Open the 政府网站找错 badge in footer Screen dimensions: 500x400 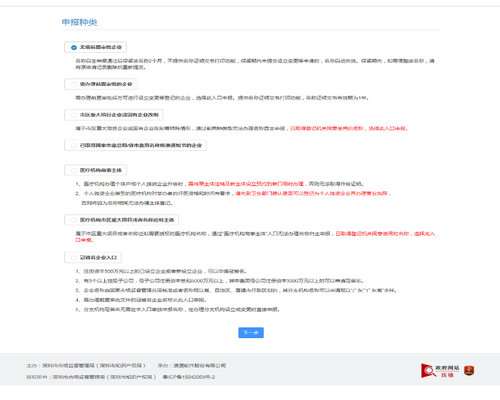point(440,371)
